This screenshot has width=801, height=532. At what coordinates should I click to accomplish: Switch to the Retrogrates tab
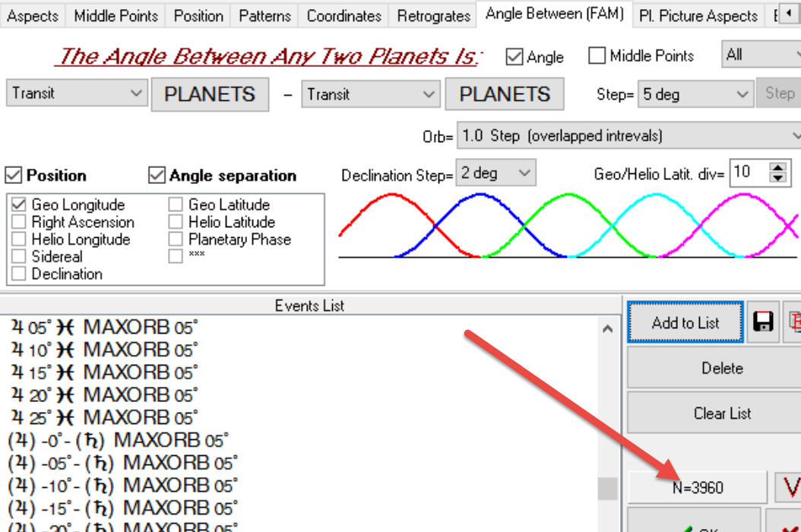tap(433, 15)
